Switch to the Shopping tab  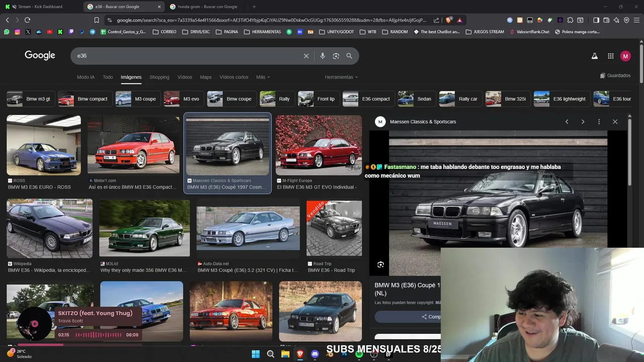coord(159,77)
